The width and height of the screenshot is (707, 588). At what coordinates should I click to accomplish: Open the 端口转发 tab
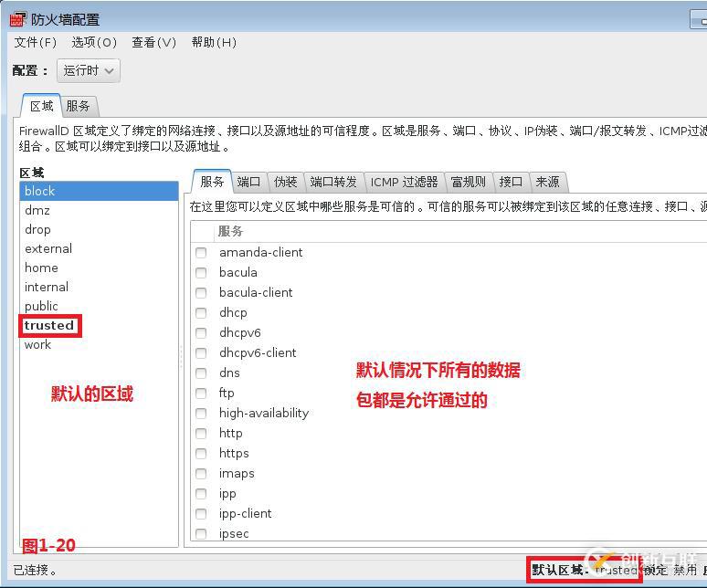[x=333, y=182]
